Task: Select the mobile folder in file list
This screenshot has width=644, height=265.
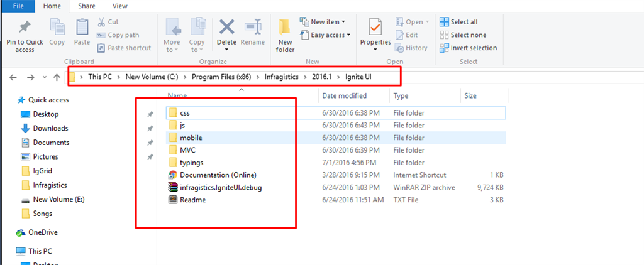Action: click(191, 137)
